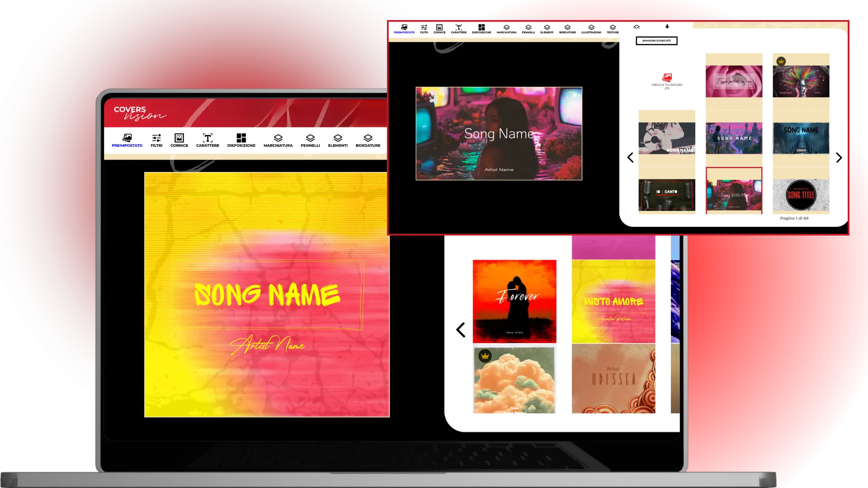Click Preimpostato in the inset panel toolbar
The width and height of the screenshot is (868, 488).
404,29
